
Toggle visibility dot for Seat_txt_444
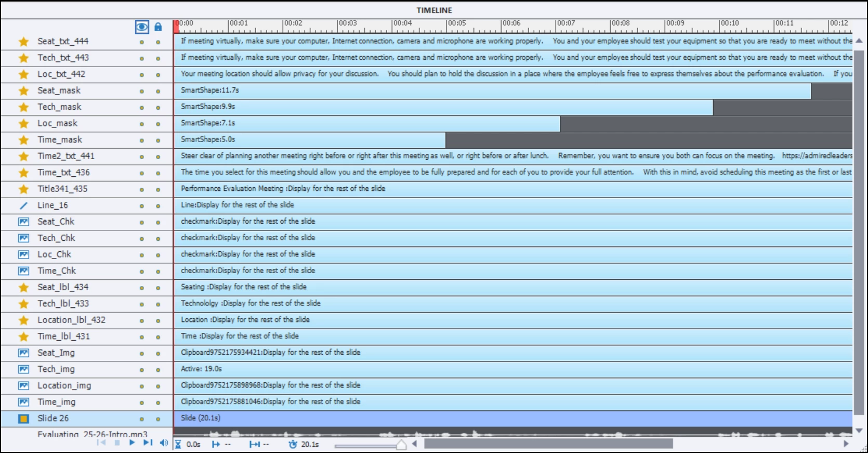click(141, 42)
